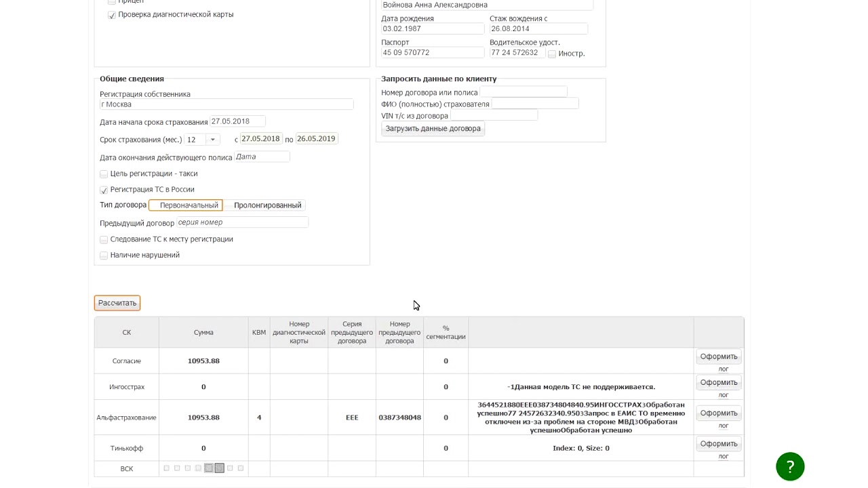Uncheck 'Регистрация ТС в России' checkbox
This screenshot has width=868, height=488.
104,190
